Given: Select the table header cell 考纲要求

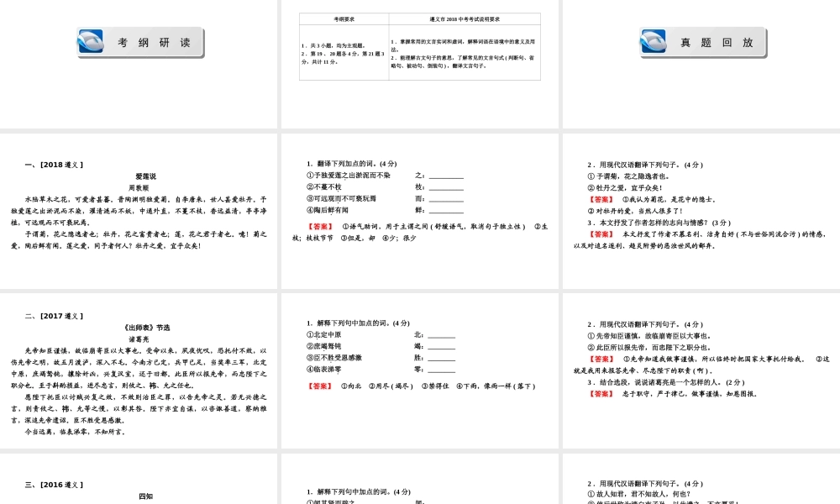Looking at the screenshot, I should 344,19.
